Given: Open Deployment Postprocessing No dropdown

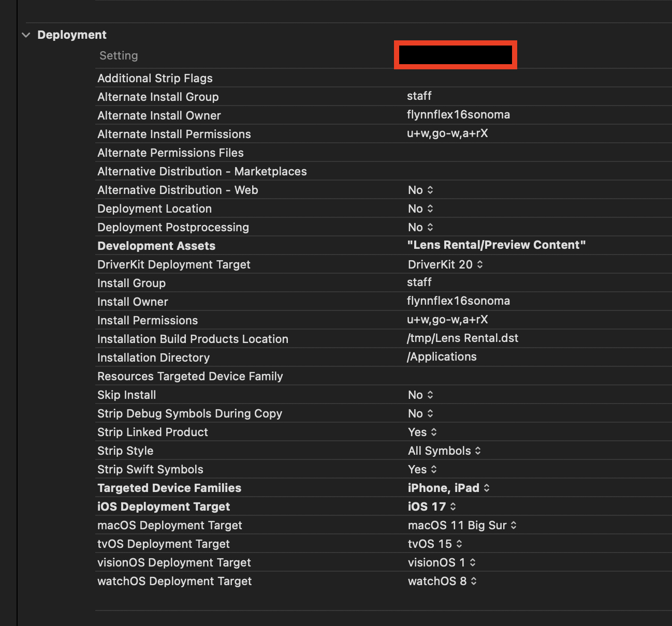Looking at the screenshot, I should 420,228.
